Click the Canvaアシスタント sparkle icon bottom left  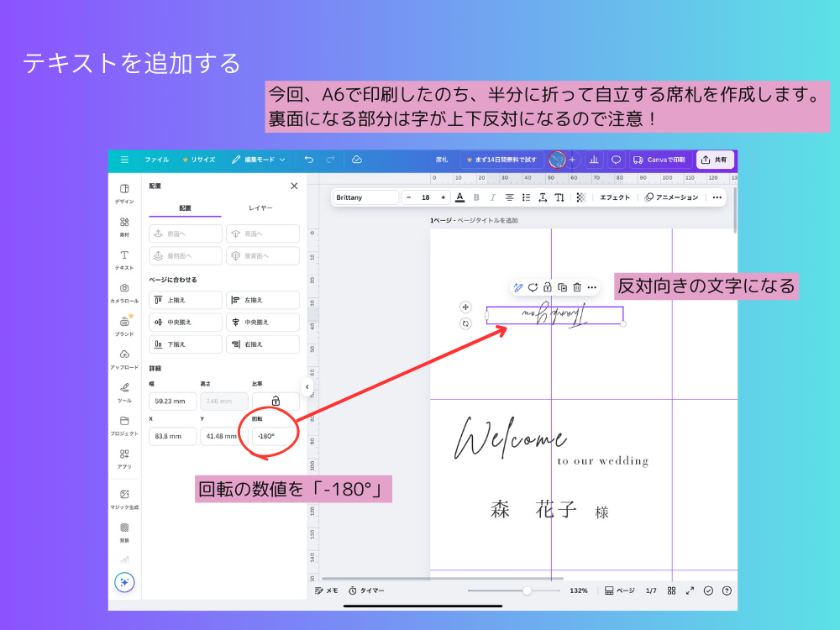pyautogui.click(x=123, y=582)
